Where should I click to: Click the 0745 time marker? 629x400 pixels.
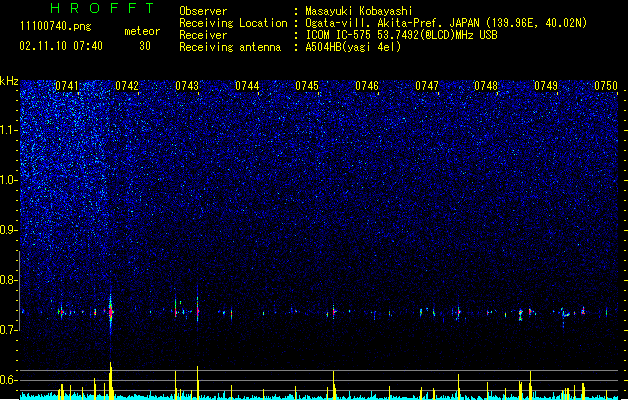[x=307, y=86]
